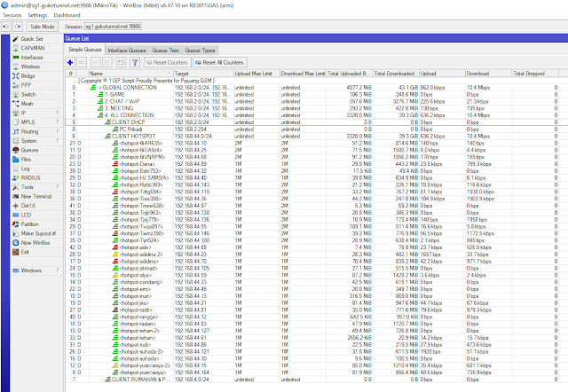Viewport: 568px width, 392px height.
Task: Select 2. CHAT / VoIP queue row
Action: coord(313,101)
